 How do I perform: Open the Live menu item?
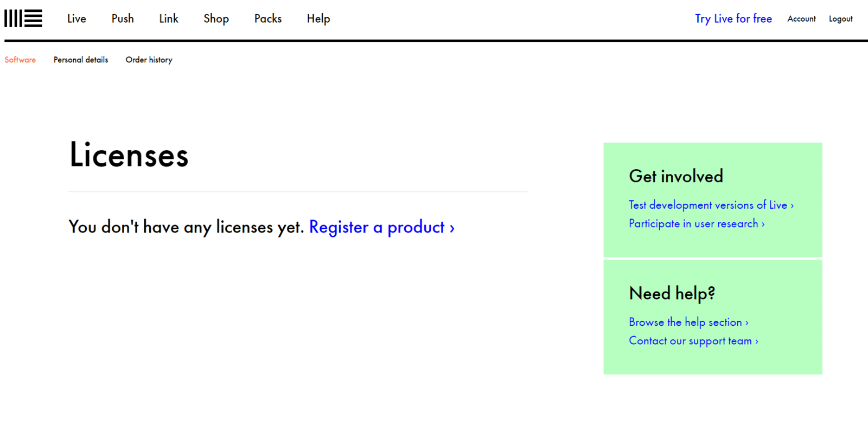tap(76, 18)
